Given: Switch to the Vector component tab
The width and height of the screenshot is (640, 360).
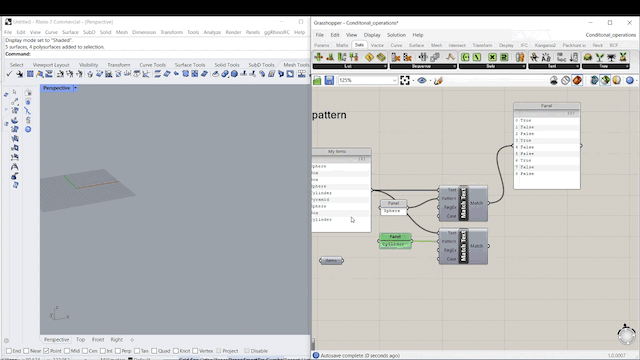Looking at the screenshot, I should [377, 45].
